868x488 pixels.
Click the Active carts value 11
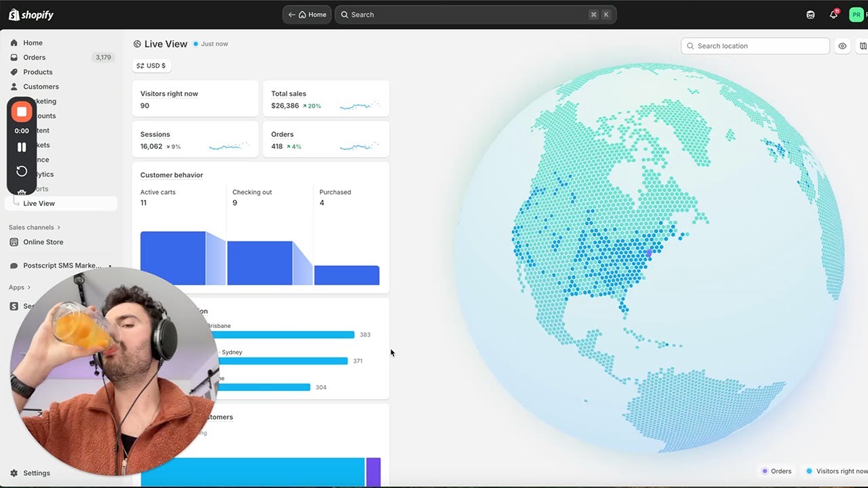tap(144, 203)
